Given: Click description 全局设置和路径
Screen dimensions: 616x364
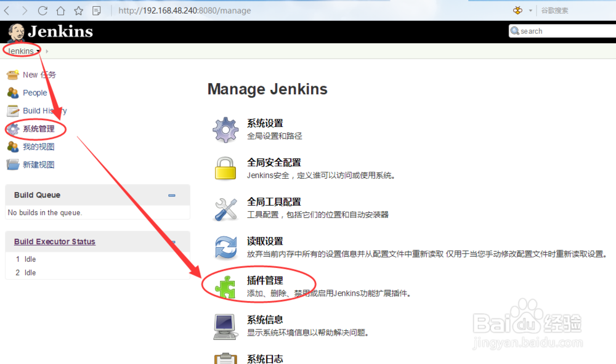Looking at the screenshot, I should tap(275, 136).
